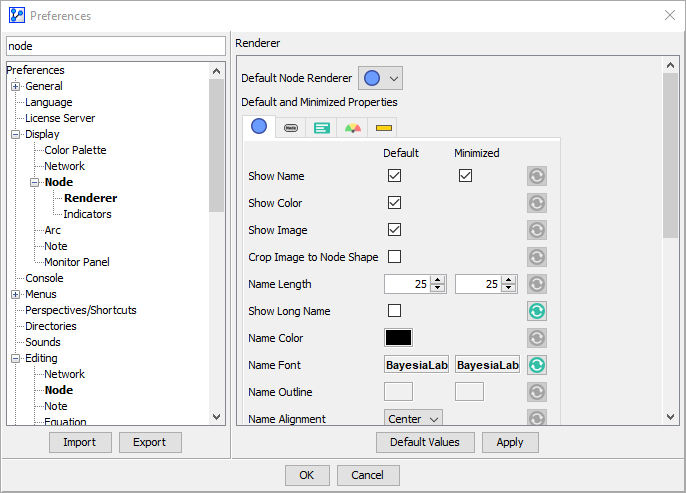686x493 pixels.
Task: Select the blue circle node renderer tab
Action: pos(259,127)
